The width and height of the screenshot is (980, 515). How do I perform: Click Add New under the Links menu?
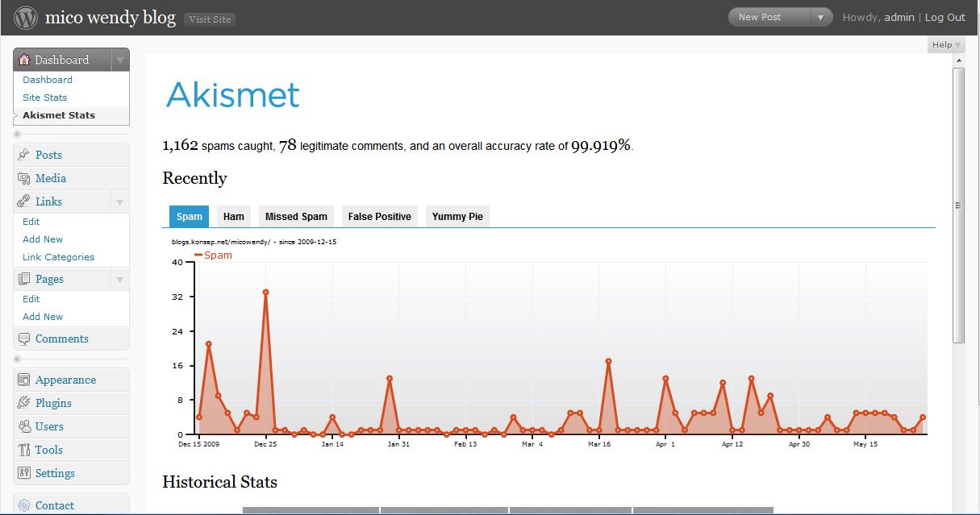pyautogui.click(x=43, y=239)
